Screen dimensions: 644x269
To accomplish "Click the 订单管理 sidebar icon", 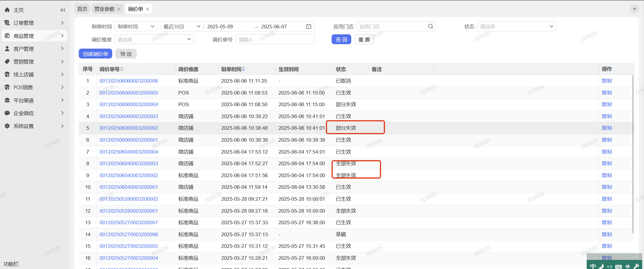I will pos(7,23).
